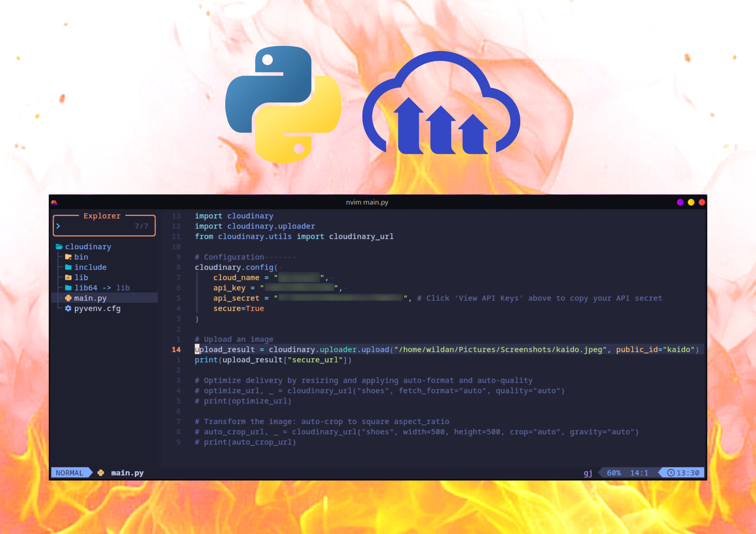Open main.py from the Explorer panel
Viewport: 756px width, 534px height.
90,298
